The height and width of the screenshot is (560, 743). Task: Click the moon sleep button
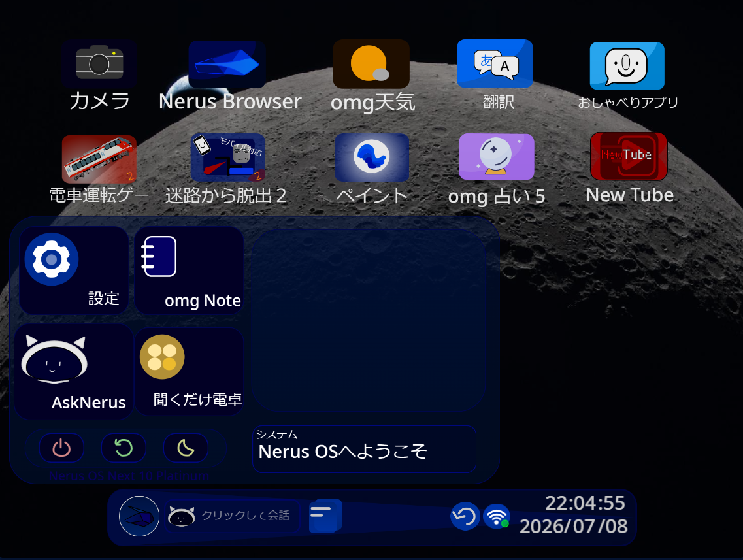point(186,448)
